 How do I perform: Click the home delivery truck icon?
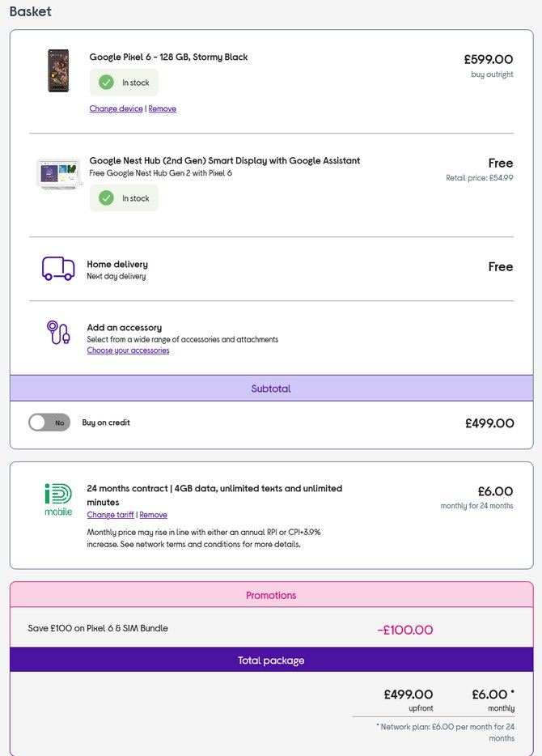click(57, 268)
